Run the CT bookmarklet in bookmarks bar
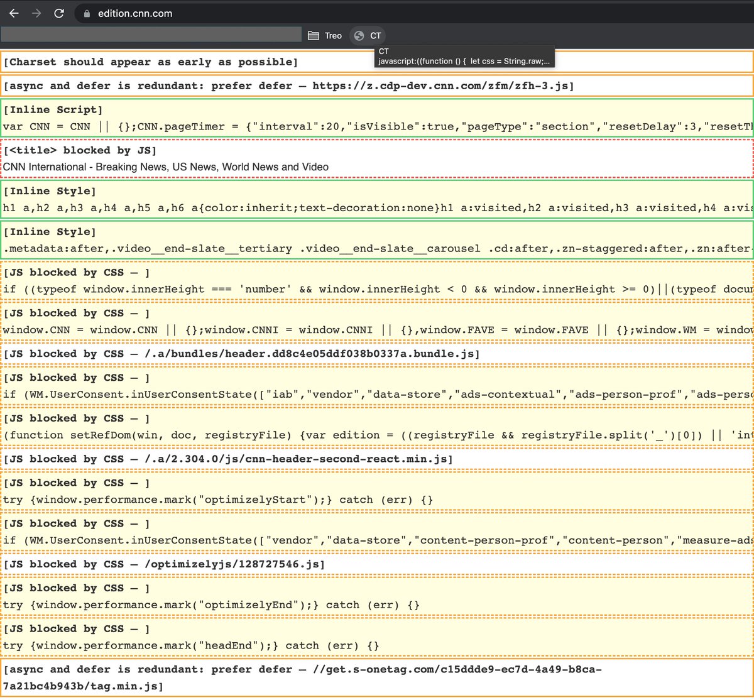This screenshot has width=754, height=700. (368, 36)
